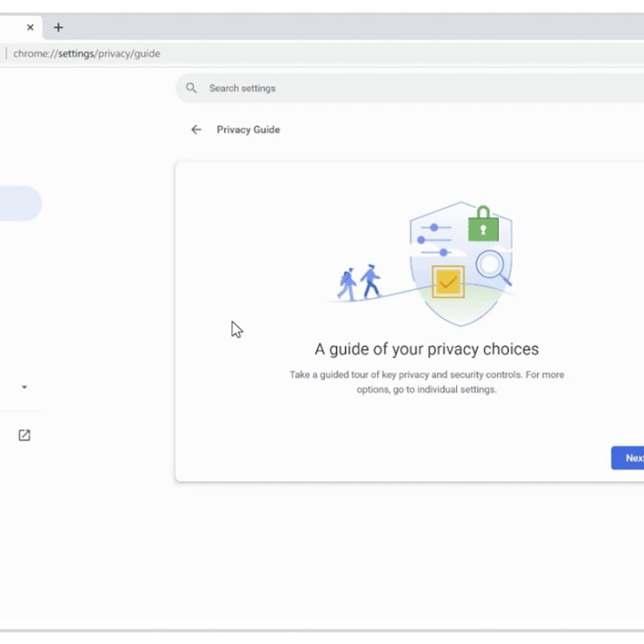The height and width of the screenshot is (644, 644).
Task: Expand the sidebar dropdown arrow
Action: click(x=24, y=387)
